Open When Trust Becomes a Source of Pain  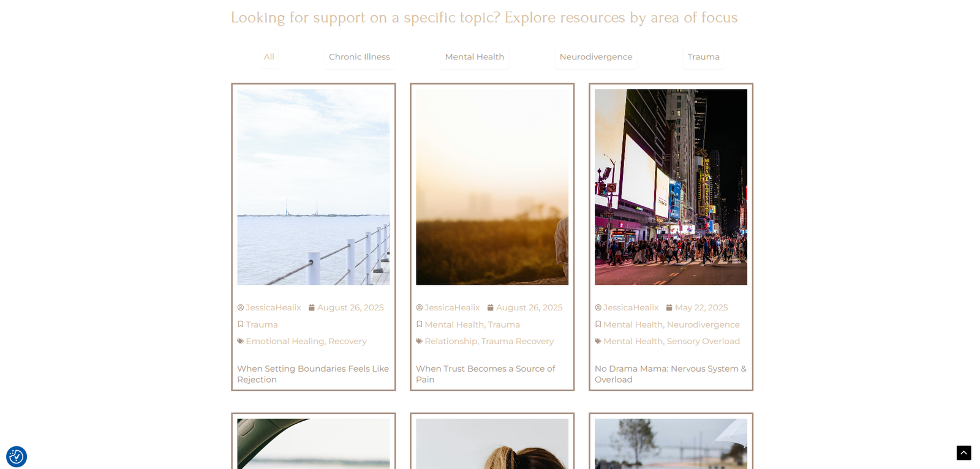point(486,374)
